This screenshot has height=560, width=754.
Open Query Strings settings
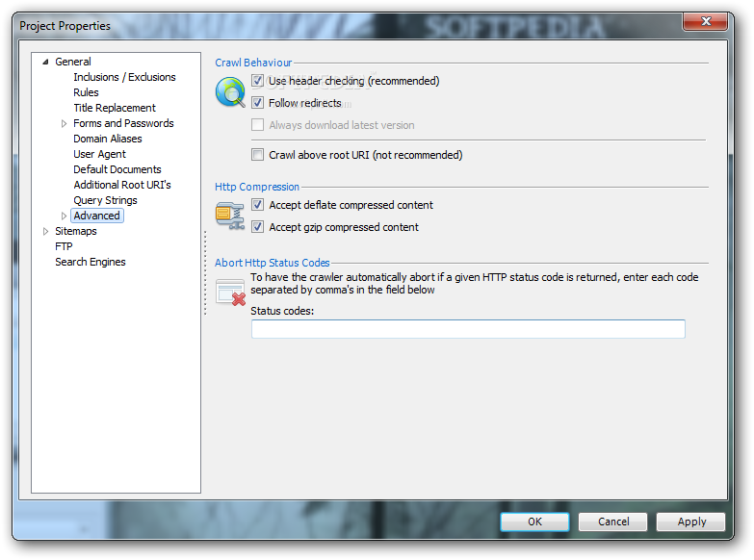(x=105, y=200)
